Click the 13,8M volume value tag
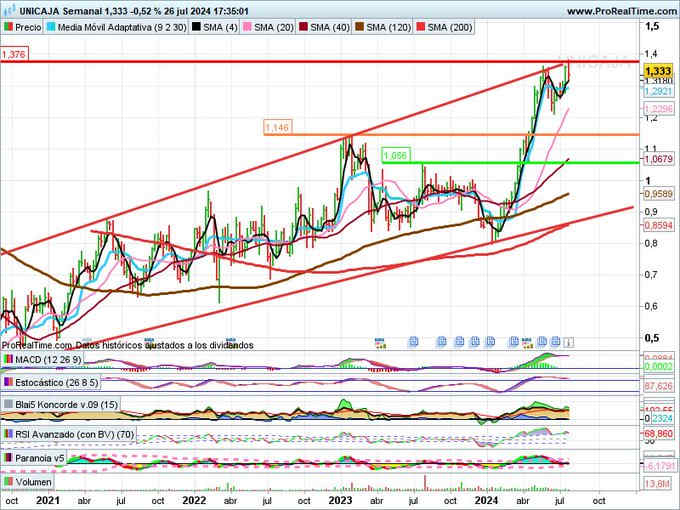This screenshot has height=510, width=680. pyautogui.click(x=657, y=483)
